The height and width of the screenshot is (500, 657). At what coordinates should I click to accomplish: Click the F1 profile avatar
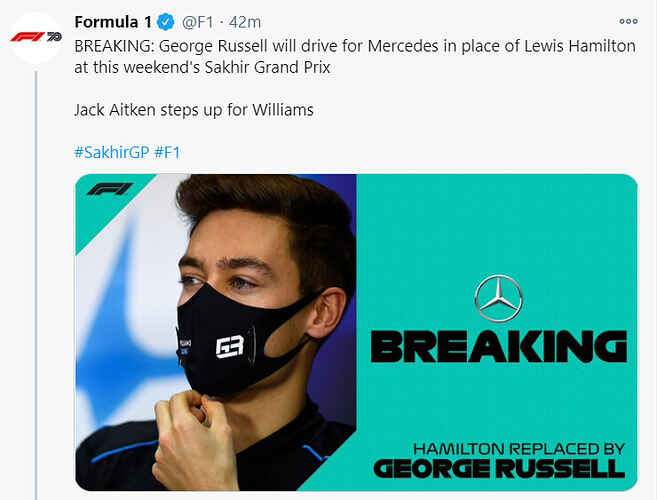36,37
